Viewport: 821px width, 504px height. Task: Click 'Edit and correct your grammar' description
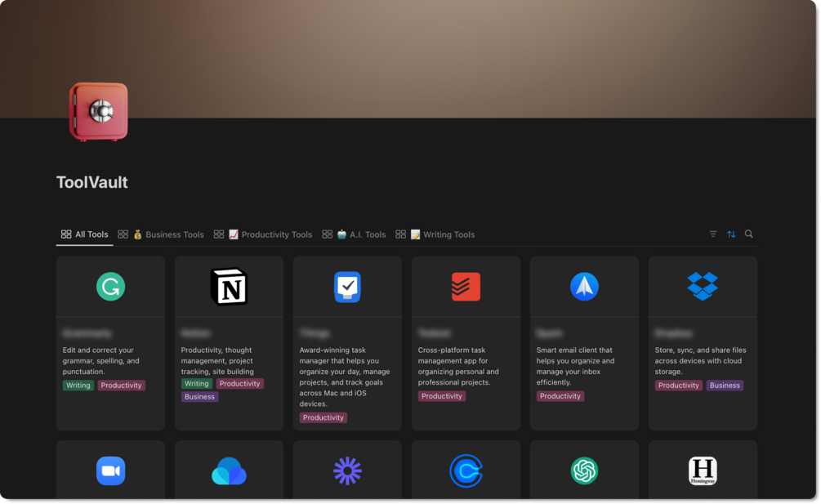tap(101, 360)
